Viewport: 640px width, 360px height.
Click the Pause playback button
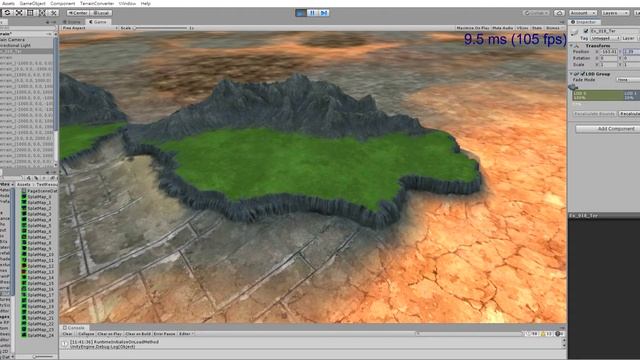pyautogui.click(x=312, y=13)
